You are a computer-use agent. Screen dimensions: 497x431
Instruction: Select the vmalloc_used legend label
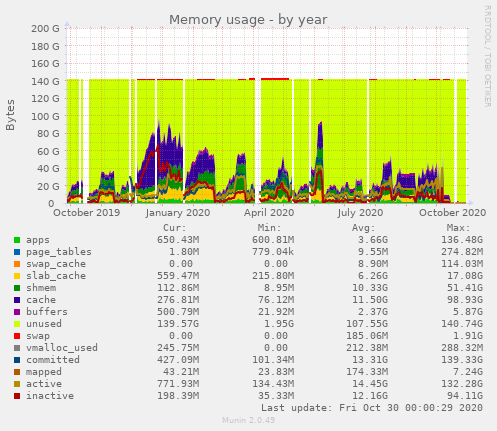point(62,348)
